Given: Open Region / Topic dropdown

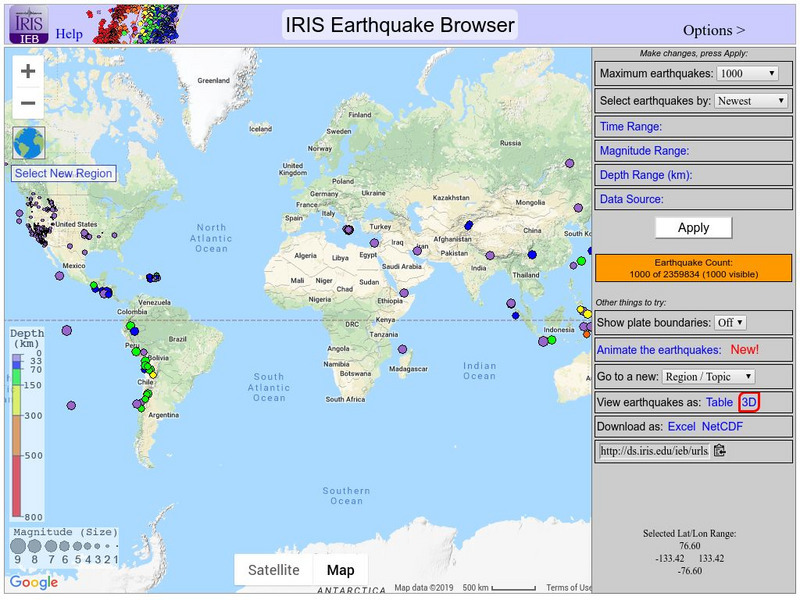Looking at the screenshot, I should tap(709, 377).
